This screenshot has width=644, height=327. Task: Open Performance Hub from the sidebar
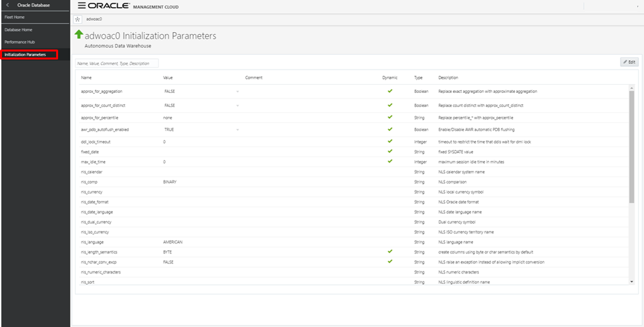tap(20, 42)
